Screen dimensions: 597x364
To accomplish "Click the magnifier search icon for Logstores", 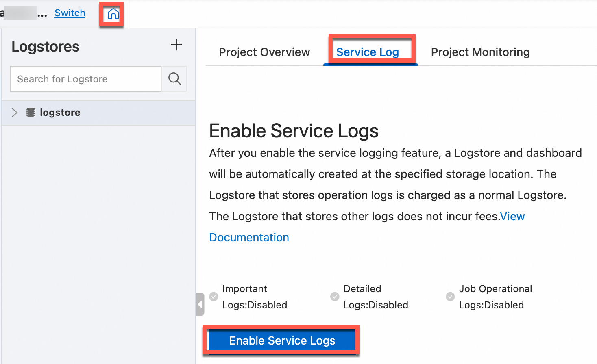I will click(x=174, y=79).
